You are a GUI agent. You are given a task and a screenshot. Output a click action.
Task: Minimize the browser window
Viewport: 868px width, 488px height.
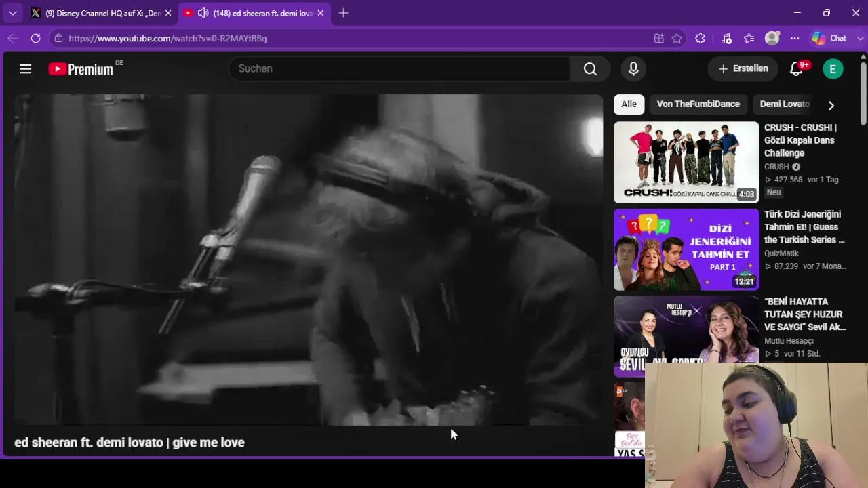pyautogui.click(x=797, y=13)
